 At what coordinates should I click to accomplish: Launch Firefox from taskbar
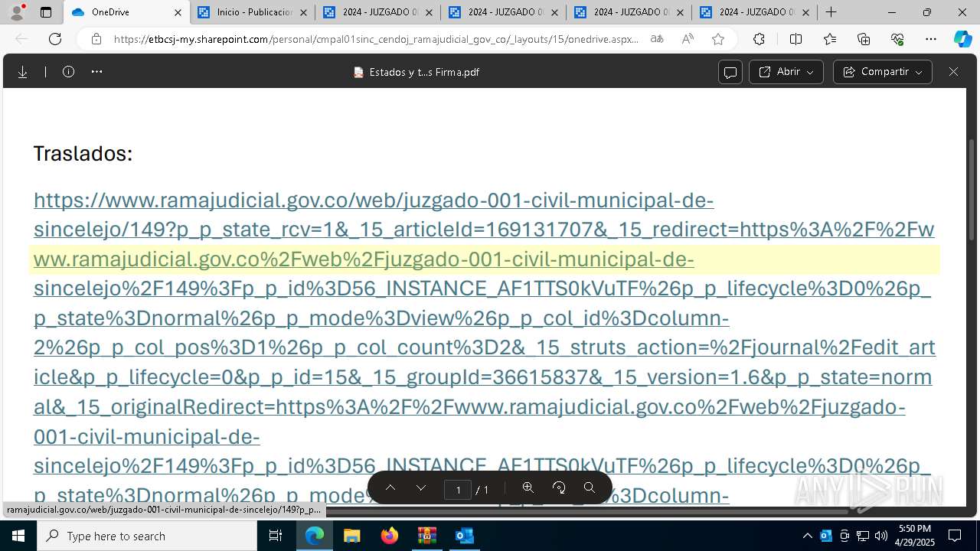coord(389,536)
